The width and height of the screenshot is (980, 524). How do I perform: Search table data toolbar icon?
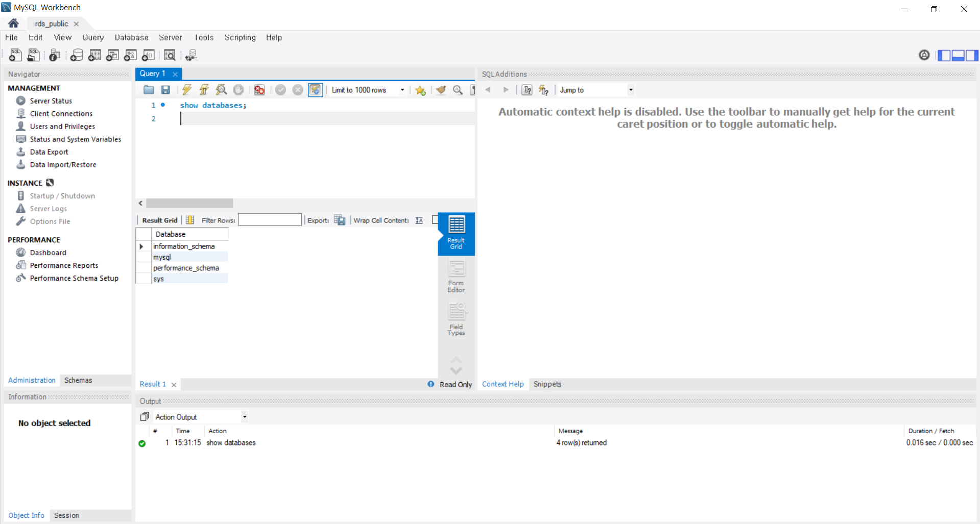[170, 55]
